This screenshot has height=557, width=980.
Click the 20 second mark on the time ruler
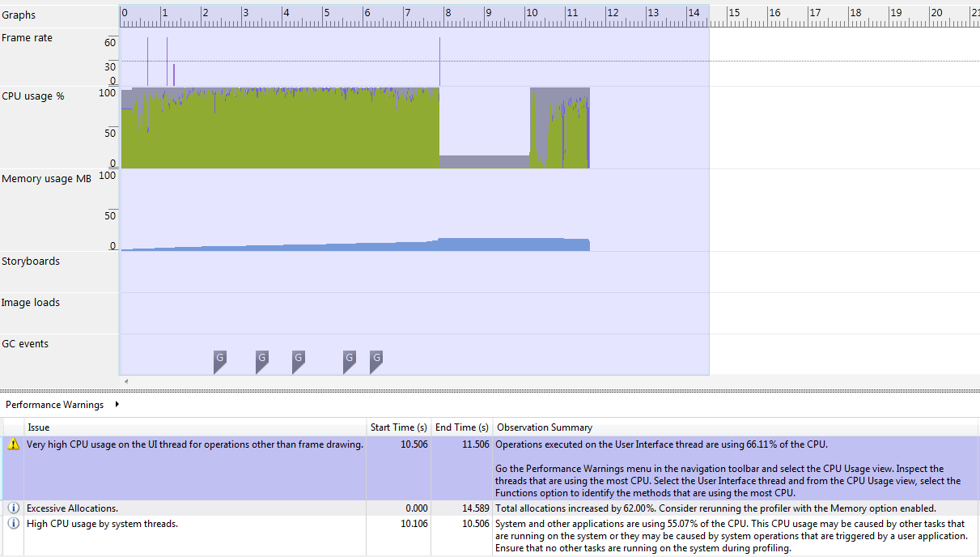(935, 14)
